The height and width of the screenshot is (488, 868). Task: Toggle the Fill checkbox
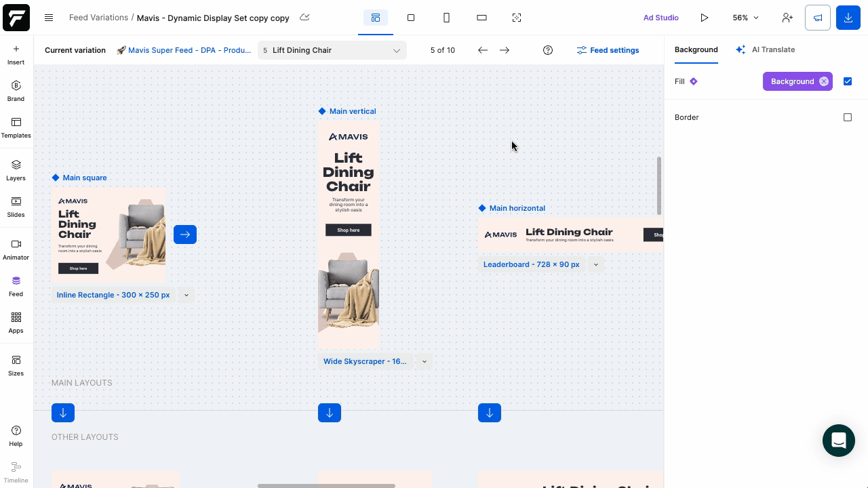click(x=848, y=81)
